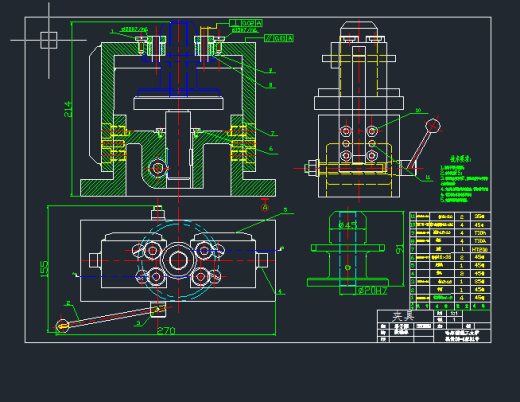Select the 91 height dimension text
The image size is (520, 402).
point(399,249)
